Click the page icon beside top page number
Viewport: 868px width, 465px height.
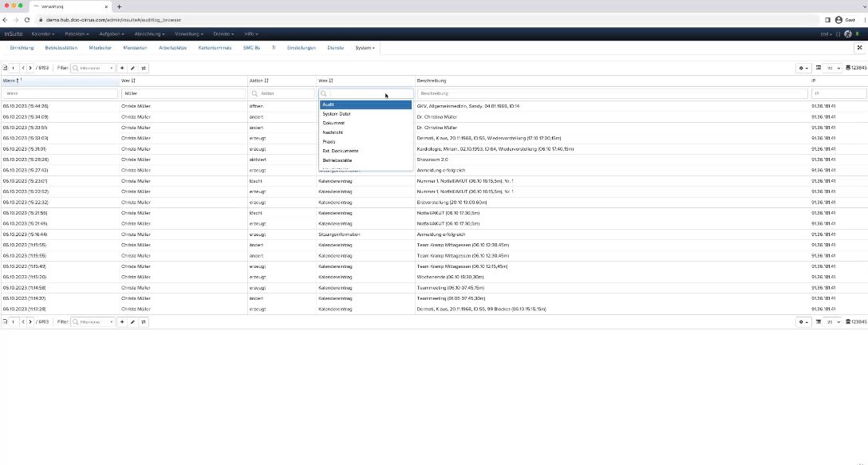pos(5,68)
